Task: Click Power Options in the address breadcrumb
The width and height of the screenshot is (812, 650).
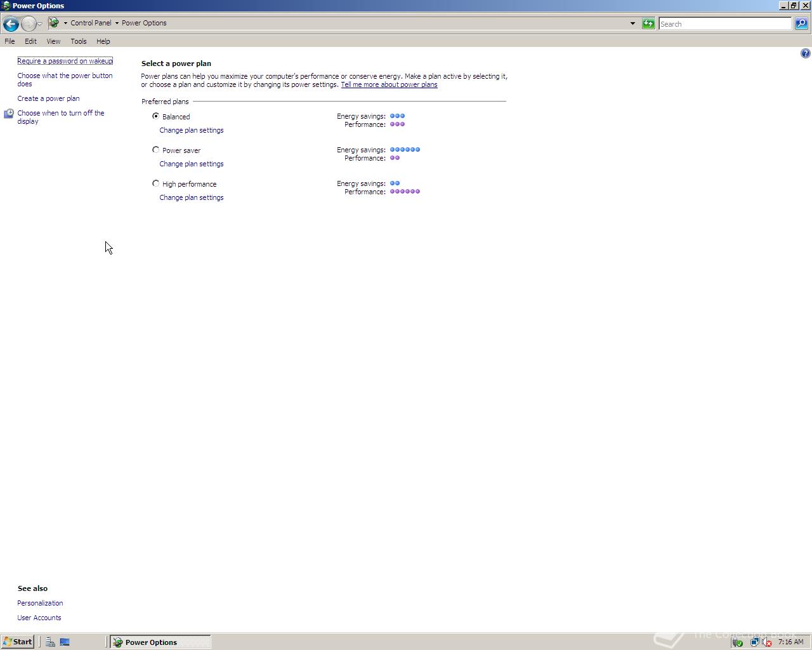Action: point(144,23)
